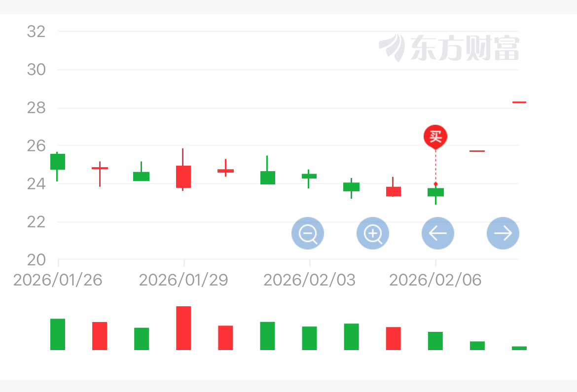Viewport: 577px width, 392px height.
Task: Advance chart with right arrow button
Action: (x=503, y=233)
